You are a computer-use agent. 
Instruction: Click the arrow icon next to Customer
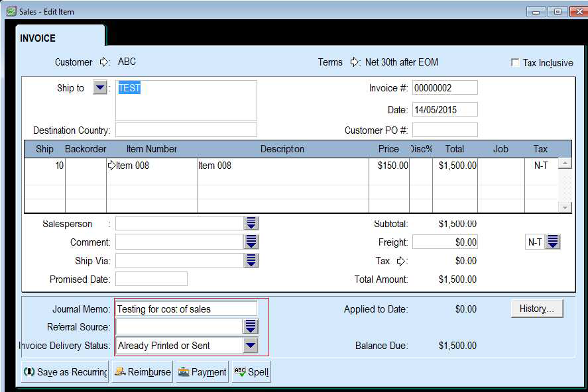(104, 62)
